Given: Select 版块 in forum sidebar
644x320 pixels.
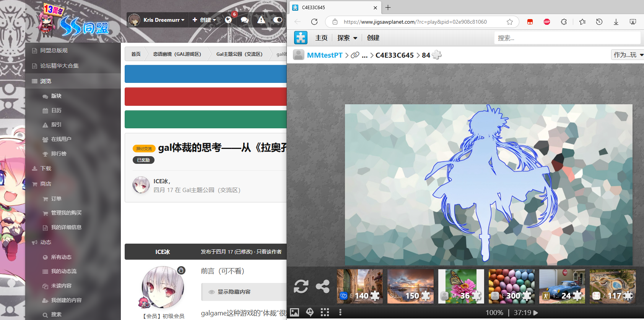Looking at the screenshot, I should click(x=56, y=96).
